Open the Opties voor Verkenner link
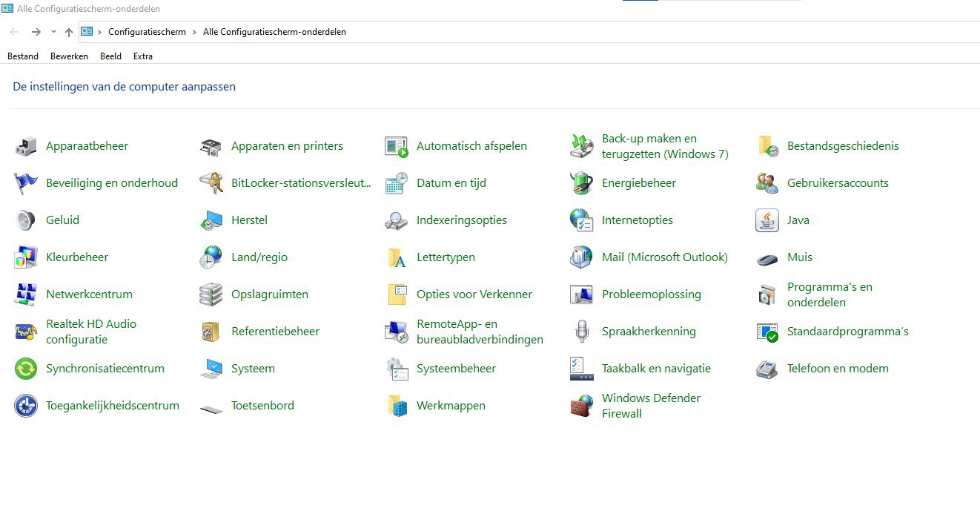 click(474, 294)
